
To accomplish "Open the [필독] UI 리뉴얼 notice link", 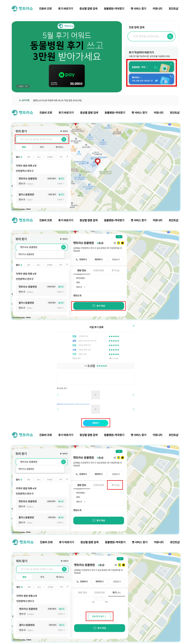I will (x=57, y=100).
